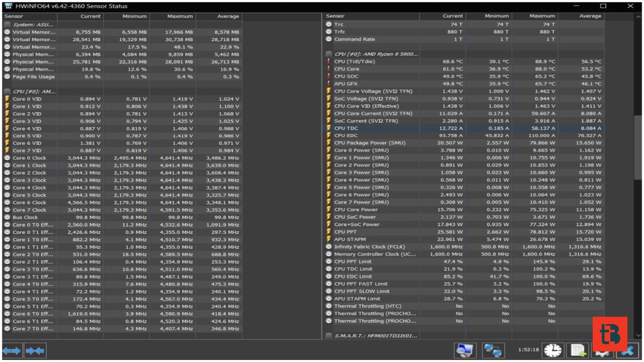Select the "Core 5 Power (SMU)" row

464,188
